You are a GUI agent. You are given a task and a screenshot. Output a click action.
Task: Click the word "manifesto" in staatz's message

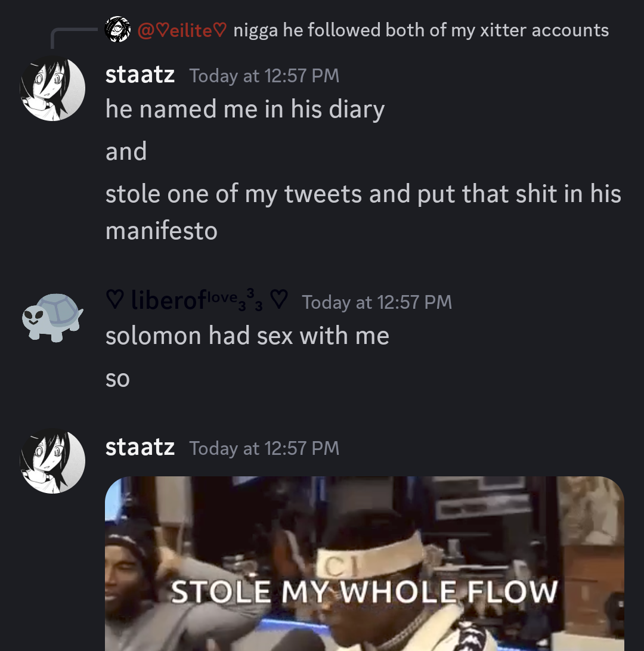pyautogui.click(x=161, y=231)
